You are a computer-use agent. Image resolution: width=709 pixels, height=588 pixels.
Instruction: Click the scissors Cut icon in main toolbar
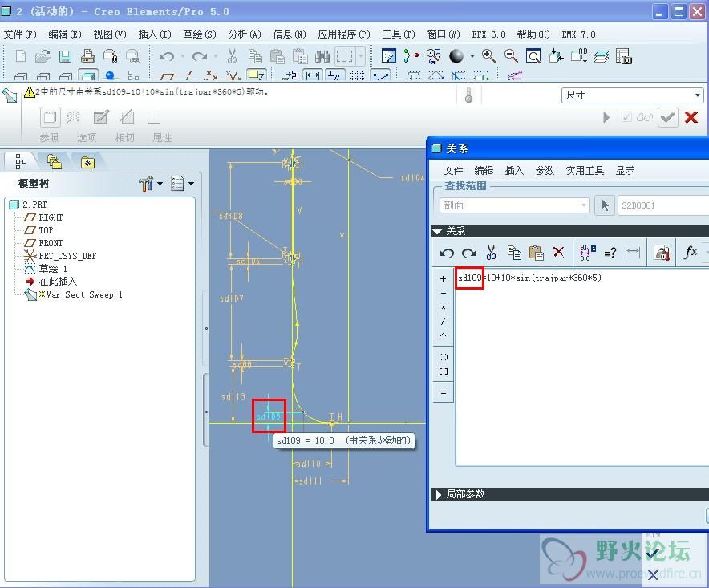click(x=232, y=56)
